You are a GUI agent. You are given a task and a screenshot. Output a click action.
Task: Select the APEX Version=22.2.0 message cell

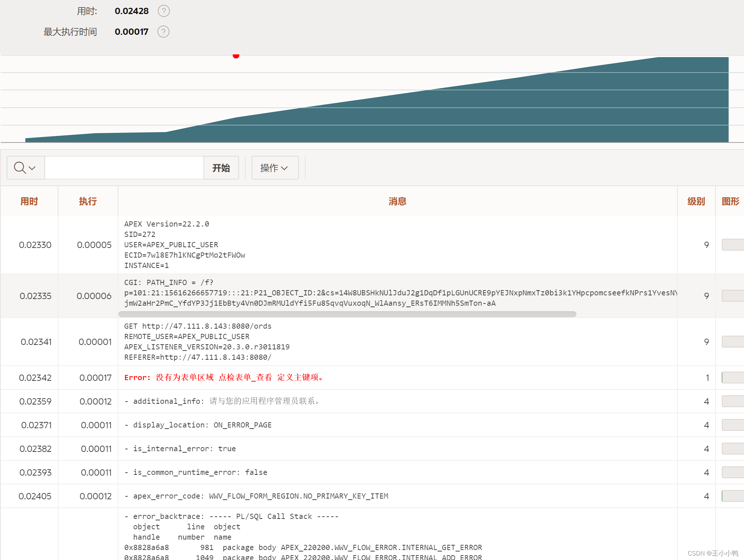398,245
